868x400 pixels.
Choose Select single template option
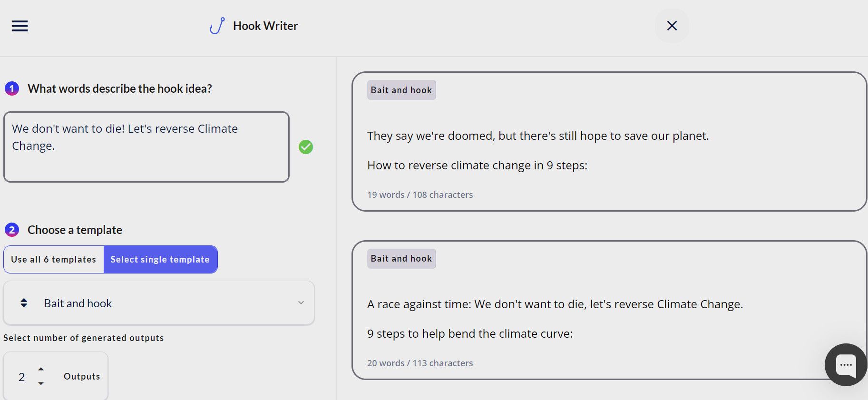[160, 259]
